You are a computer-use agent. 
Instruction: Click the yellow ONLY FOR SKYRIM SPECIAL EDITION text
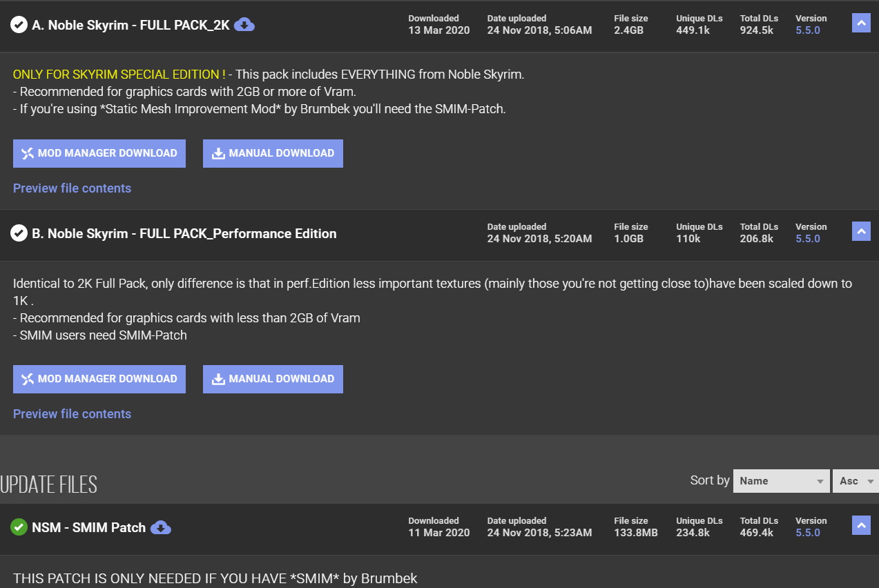(x=119, y=75)
